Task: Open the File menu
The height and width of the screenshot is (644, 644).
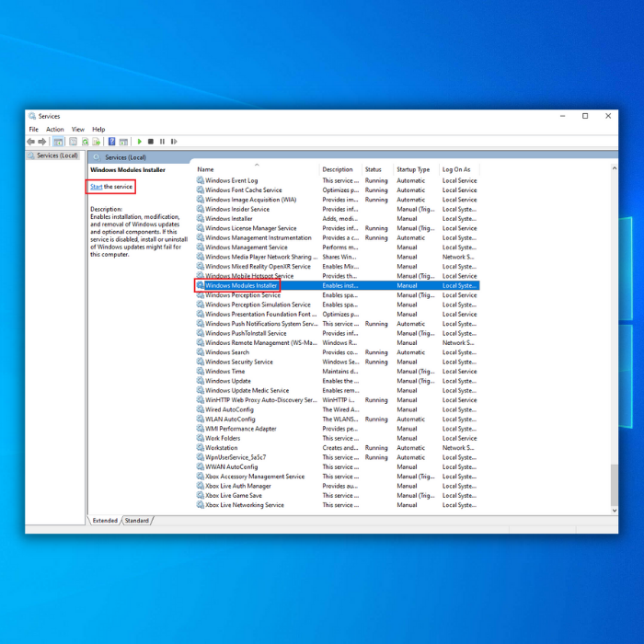Action: [x=34, y=130]
